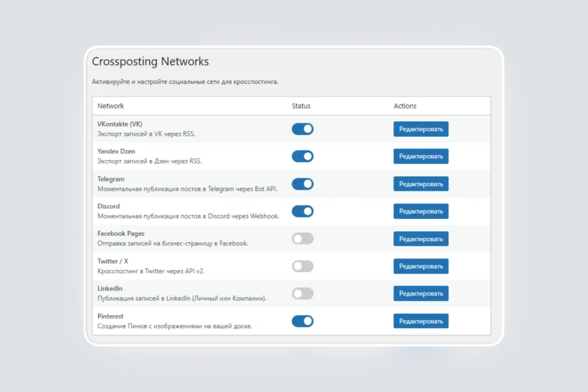Switch off the Discord status toggle
Image resolution: width=588 pixels, height=392 pixels.
(x=302, y=211)
